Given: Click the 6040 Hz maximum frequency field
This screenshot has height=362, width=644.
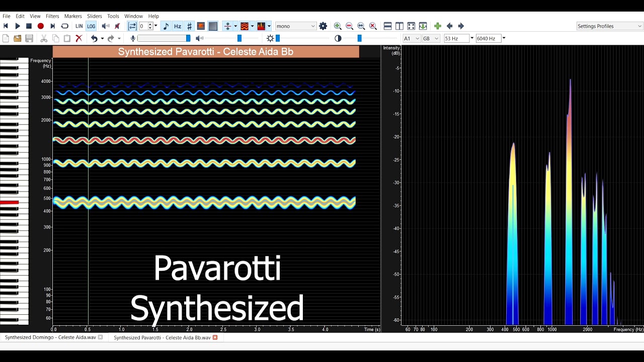Looking at the screenshot, I should (488, 38).
